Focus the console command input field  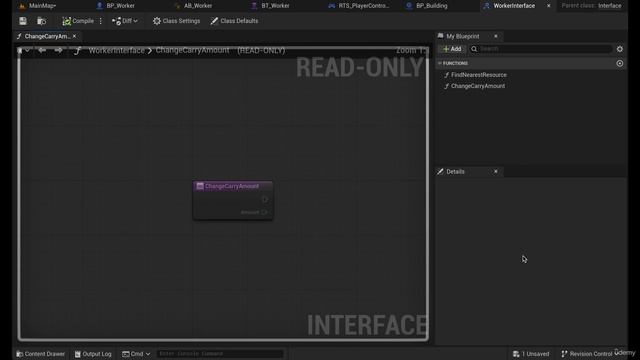pos(220,354)
